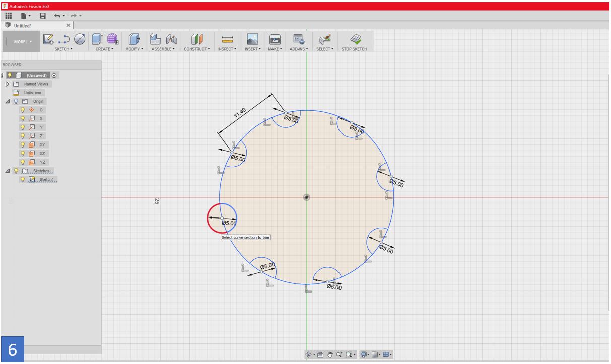The image size is (611, 364).
Task: Open the data panel grid icon
Action: pyautogui.click(x=9, y=16)
